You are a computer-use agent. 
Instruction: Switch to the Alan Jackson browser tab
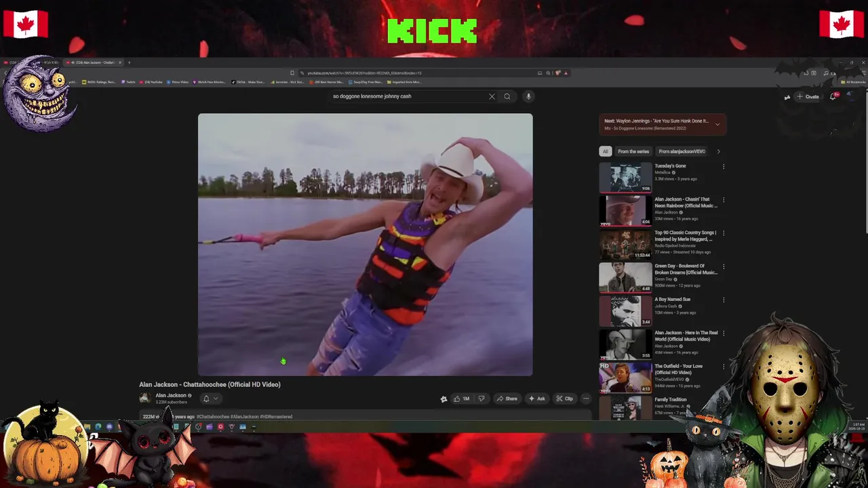pyautogui.click(x=95, y=62)
